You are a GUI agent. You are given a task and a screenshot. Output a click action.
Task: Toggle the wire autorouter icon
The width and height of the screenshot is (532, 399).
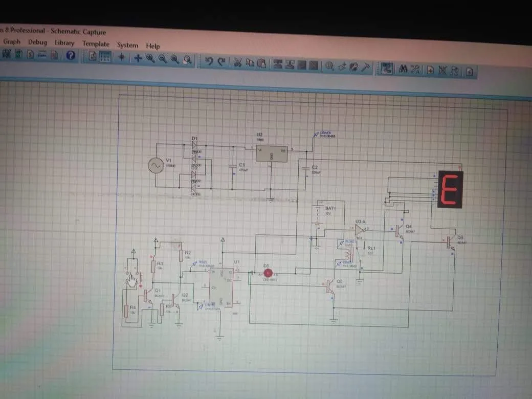pos(387,68)
